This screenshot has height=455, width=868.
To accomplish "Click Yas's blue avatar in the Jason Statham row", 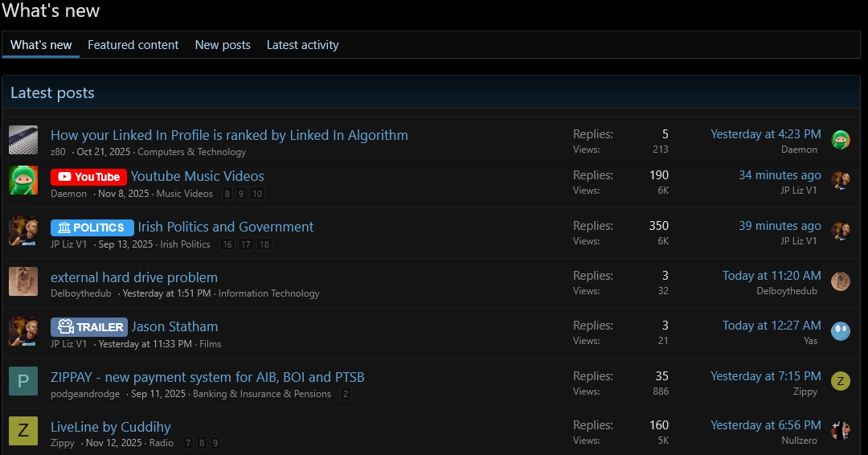I will pos(841,331).
